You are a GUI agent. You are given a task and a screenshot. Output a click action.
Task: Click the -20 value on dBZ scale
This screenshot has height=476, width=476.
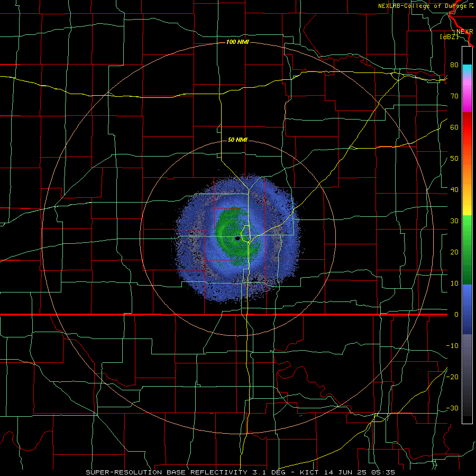(452, 377)
